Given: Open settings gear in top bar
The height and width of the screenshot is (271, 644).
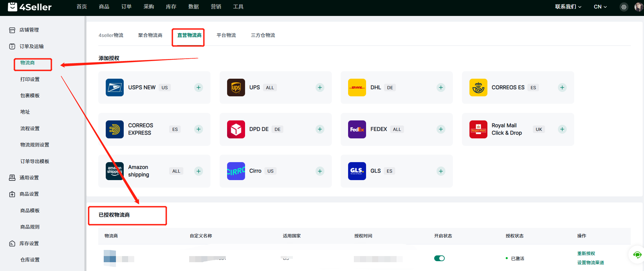Looking at the screenshot, I should click(624, 7).
